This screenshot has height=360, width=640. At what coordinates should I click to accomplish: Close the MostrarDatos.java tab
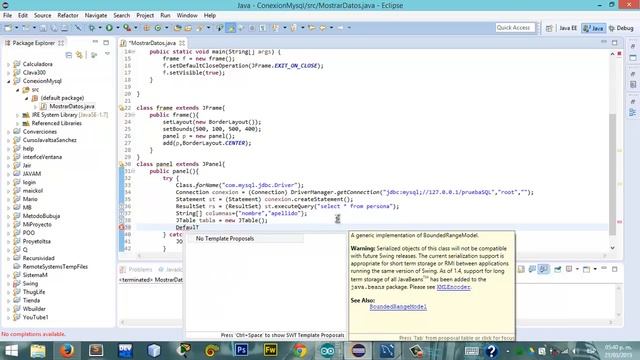pyautogui.click(x=182, y=43)
